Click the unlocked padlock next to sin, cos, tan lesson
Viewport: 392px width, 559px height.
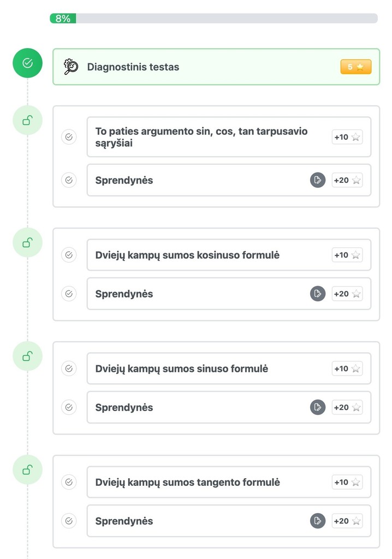(27, 120)
